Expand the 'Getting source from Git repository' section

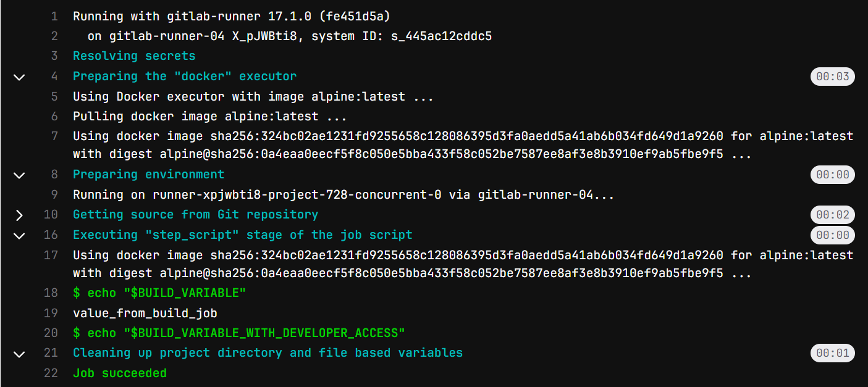tap(19, 215)
